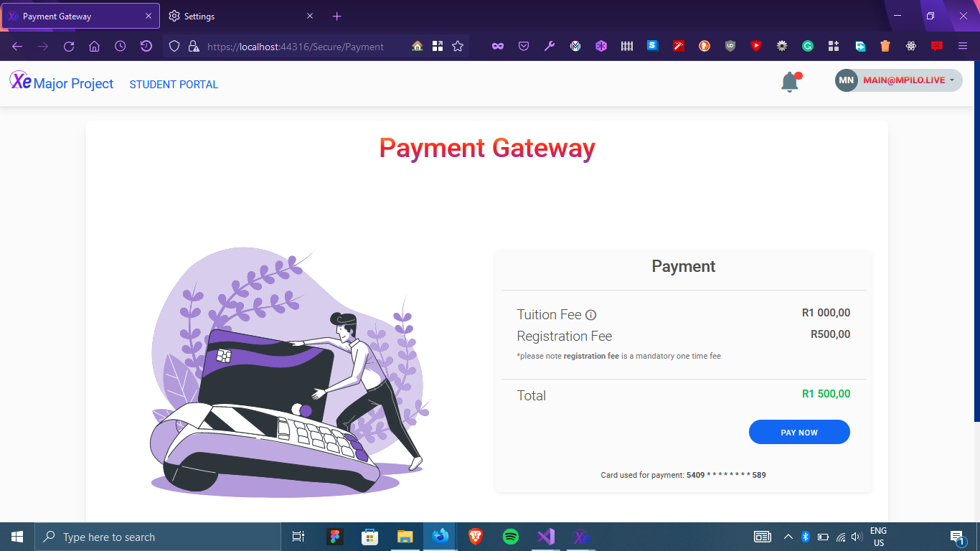980x551 pixels.
Task: Click the uBlock Origin shield extension icon
Action: coord(730,46)
